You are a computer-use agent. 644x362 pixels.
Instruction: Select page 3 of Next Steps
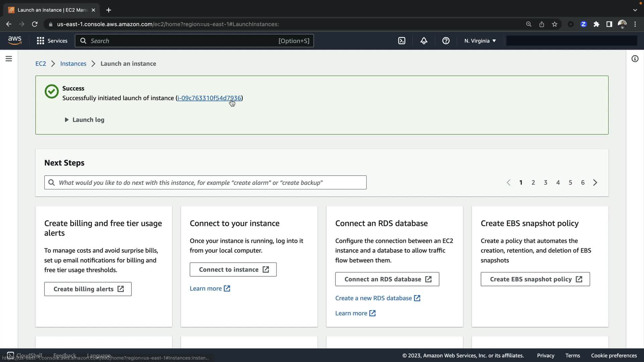click(545, 183)
